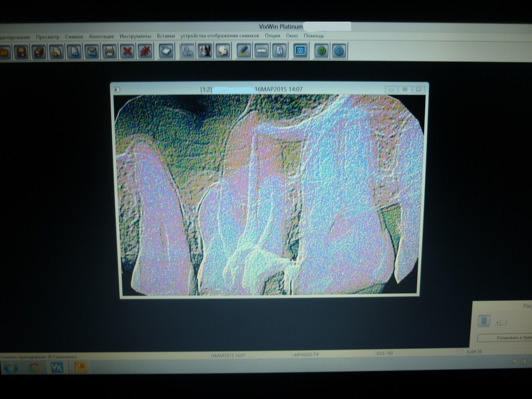The height and width of the screenshot is (399, 532).
Task: Open the Просмотр menu
Action: pos(48,37)
